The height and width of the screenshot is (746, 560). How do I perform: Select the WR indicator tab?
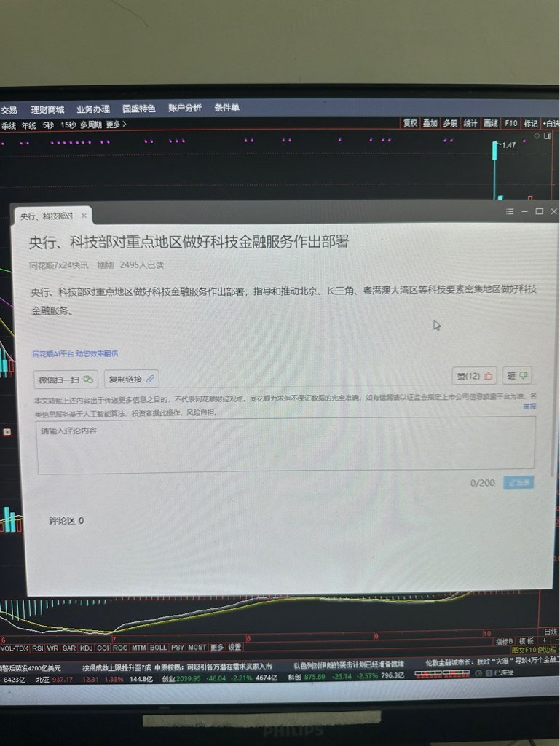52,648
